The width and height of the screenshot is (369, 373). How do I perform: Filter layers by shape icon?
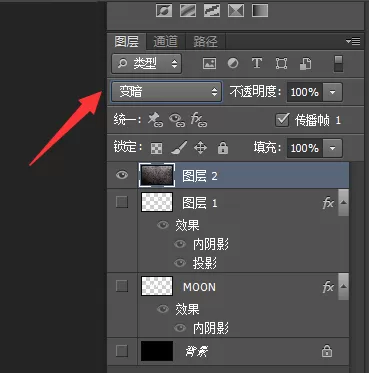281,63
